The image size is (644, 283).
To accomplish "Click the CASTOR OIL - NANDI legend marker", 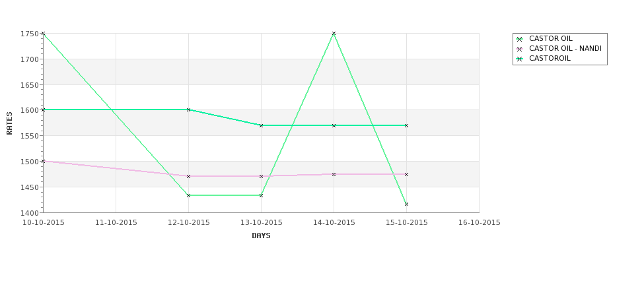I will pyautogui.click(x=520, y=49).
